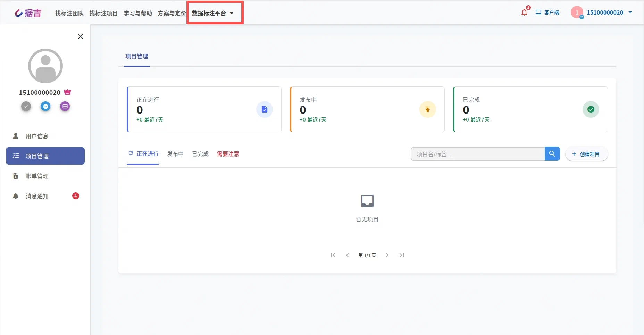Viewport: 644px width, 335px height.
Task: Click the 发布中 statistics card
Action: coord(367,109)
